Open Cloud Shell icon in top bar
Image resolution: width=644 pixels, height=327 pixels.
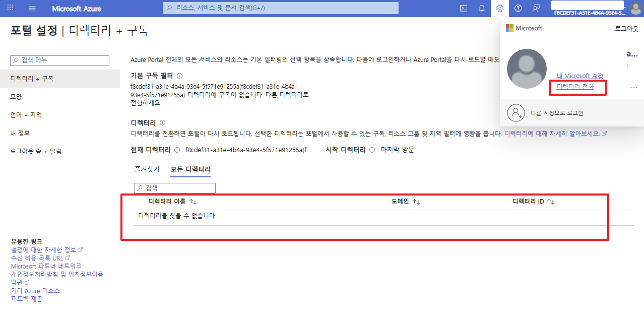[464, 8]
